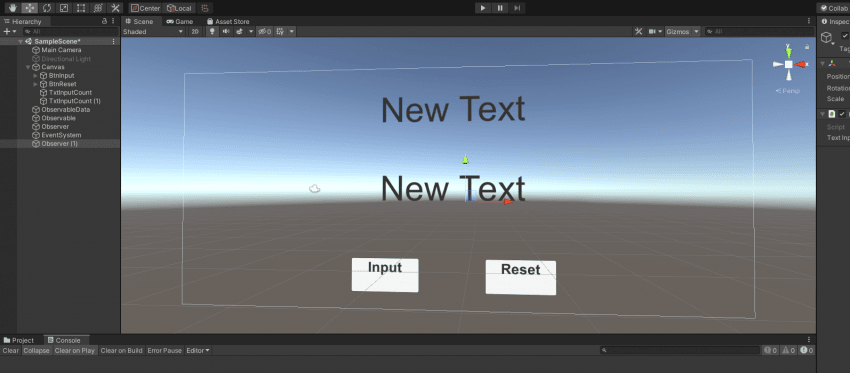Open SampleScene context options
This screenshot has height=373, width=850.
coord(113,41)
